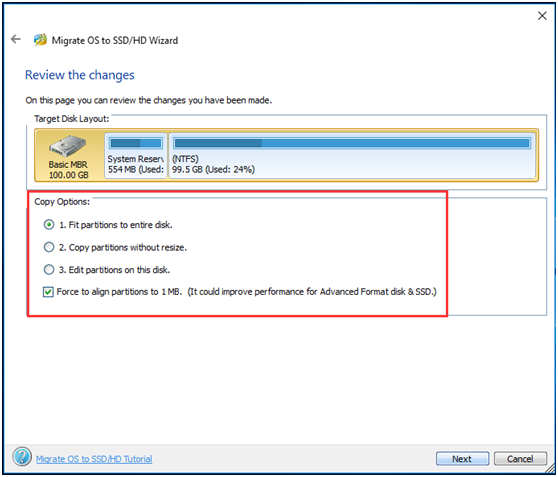
Task: Select the NTFS 99.5 GB partition block
Action: click(x=352, y=156)
